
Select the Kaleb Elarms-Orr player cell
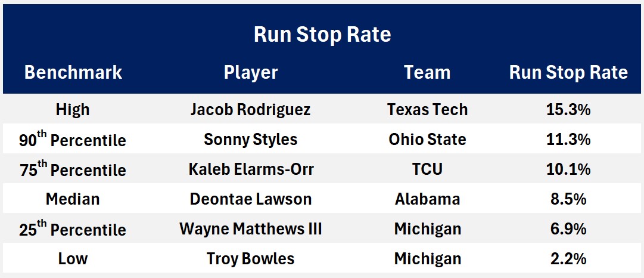tap(251, 169)
